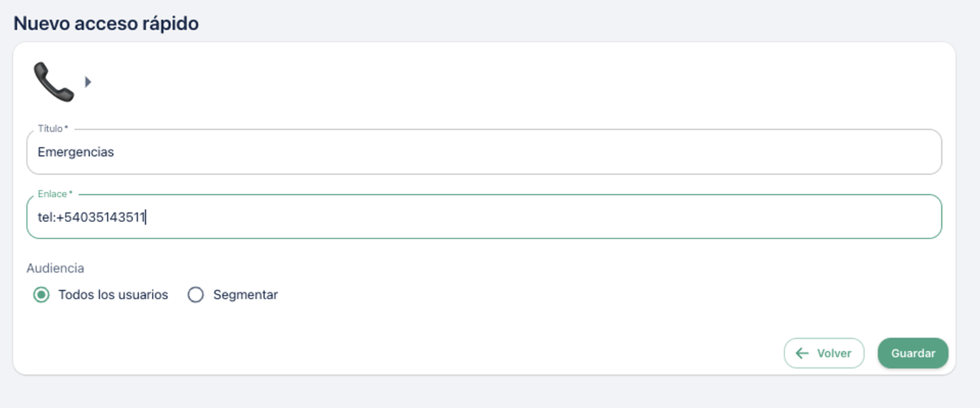Click the "Segmentar" option label text
This screenshot has height=408, width=980.
(245, 295)
